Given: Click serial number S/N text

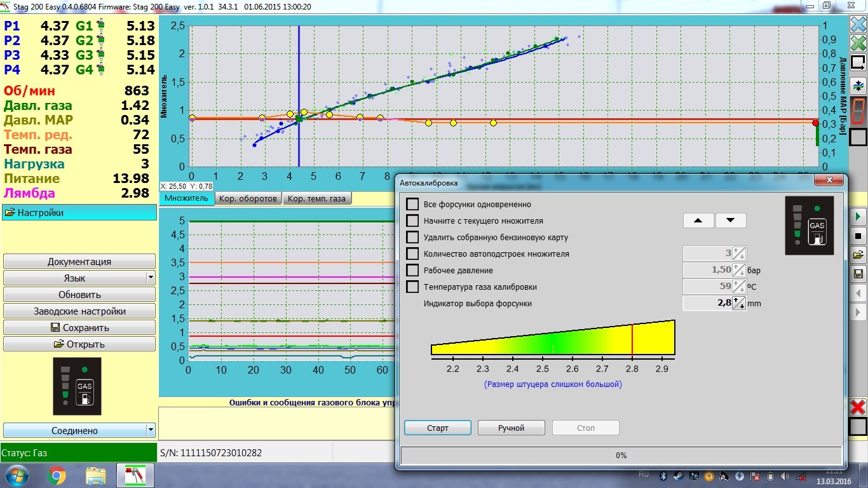Looking at the screenshot, I should click(x=211, y=453).
